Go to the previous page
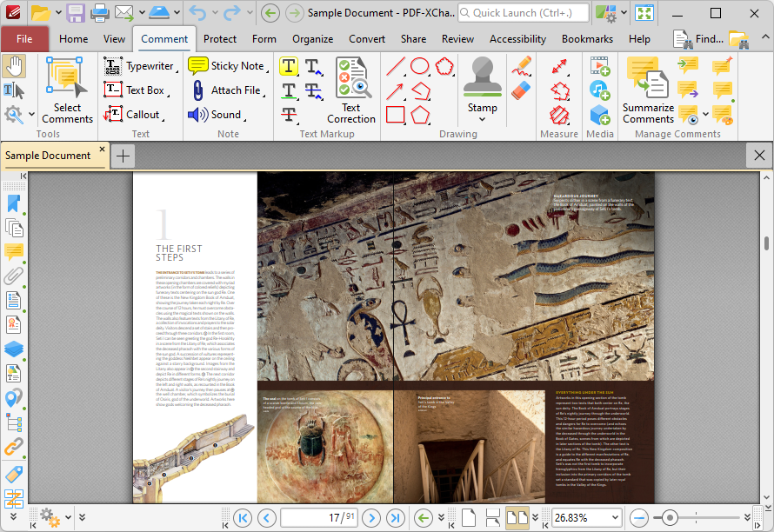 267,518
